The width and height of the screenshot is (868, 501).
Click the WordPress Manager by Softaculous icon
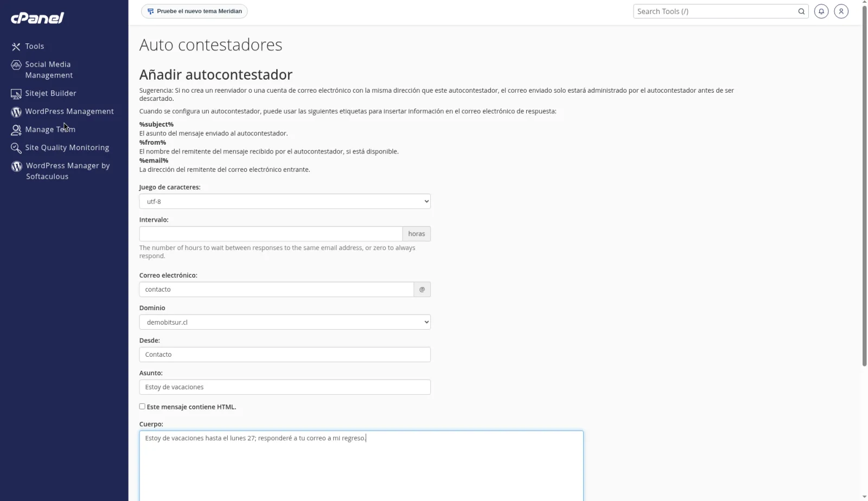pyautogui.click(x=17, y=166)
